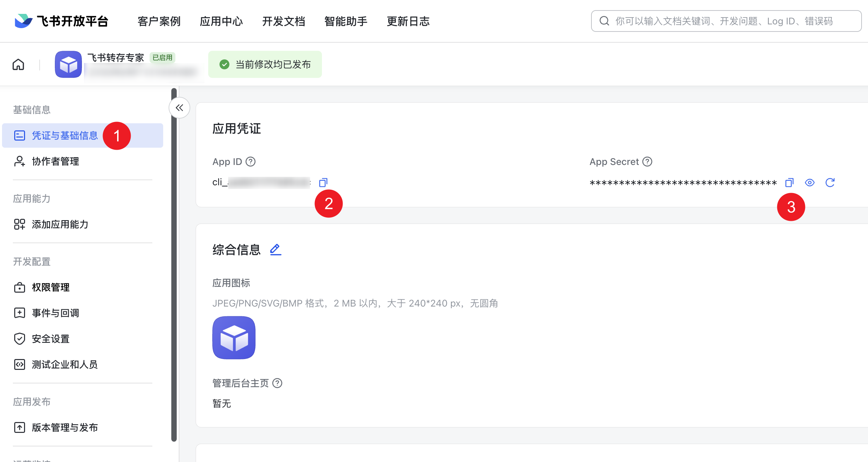Screen dimensions: 868x462
Task: Click the 飞书转存专家 app name
Action: tap(116, 58)
